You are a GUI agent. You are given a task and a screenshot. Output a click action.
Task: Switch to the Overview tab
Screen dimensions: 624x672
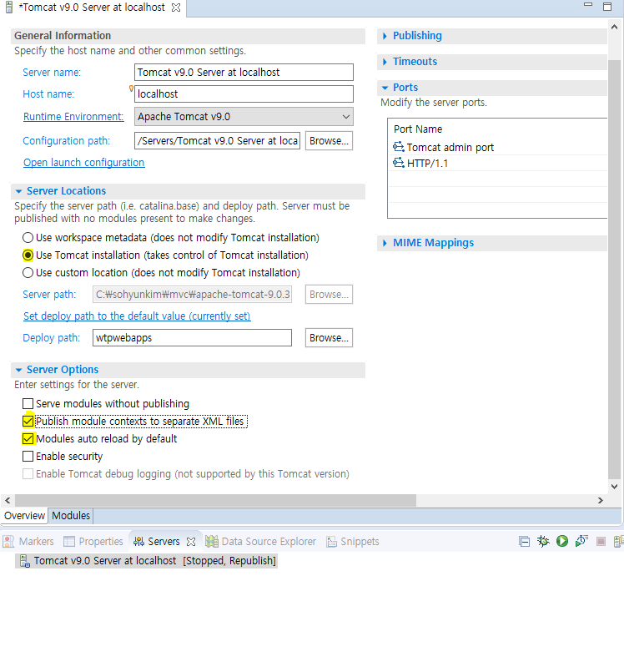(25, 516)
